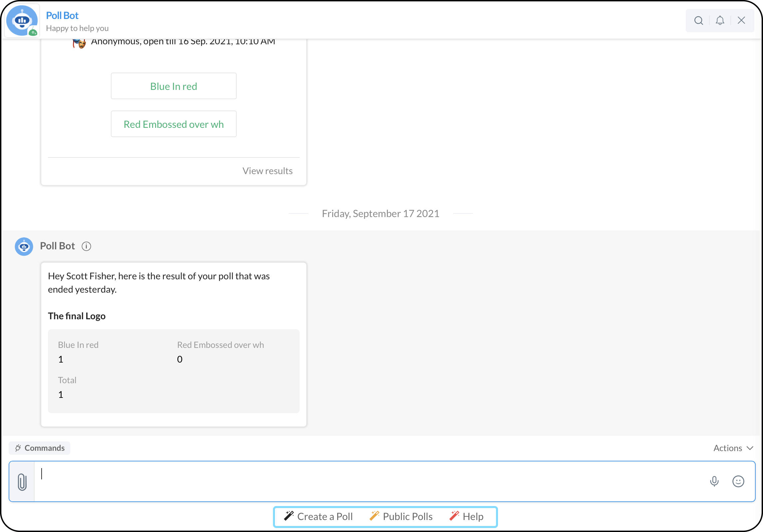The height and width of the screenshot is (532, 763).
Task: Vote for Blue In red option
Action: (173, 86)
